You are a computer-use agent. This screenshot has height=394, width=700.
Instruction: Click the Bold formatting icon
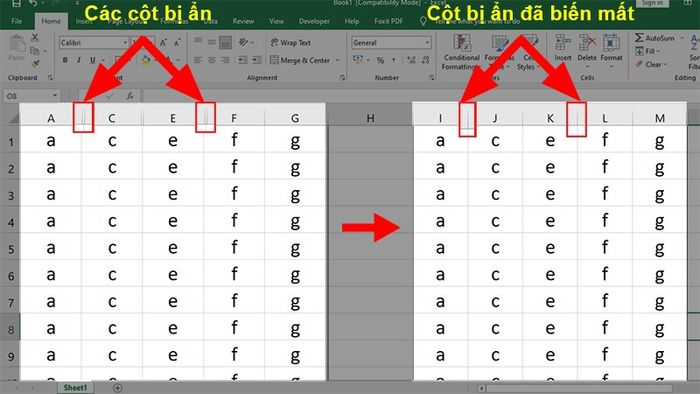(x=65, y=60)
